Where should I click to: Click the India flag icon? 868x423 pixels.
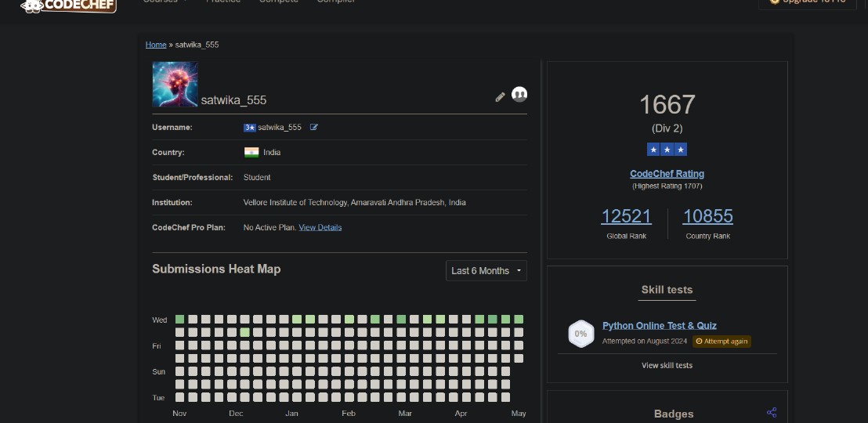pos(251,152)
